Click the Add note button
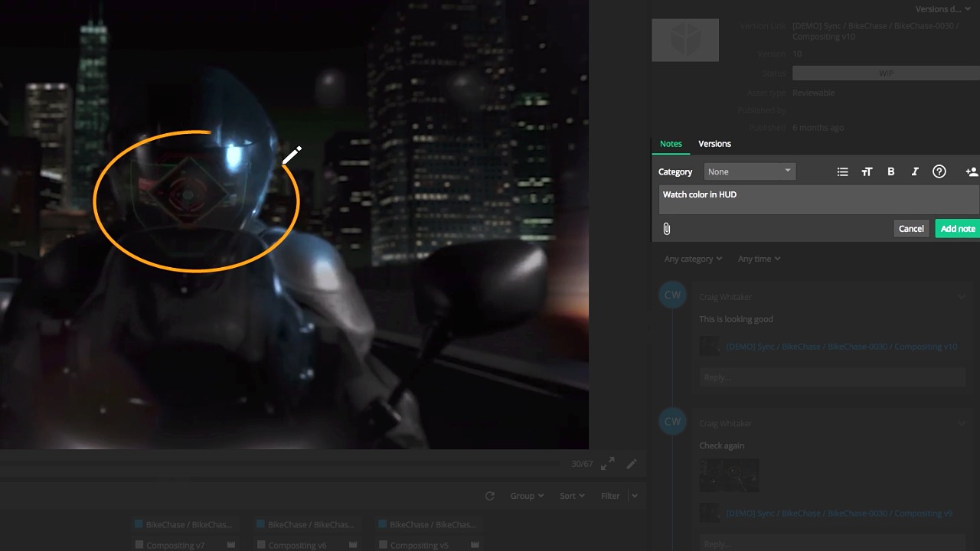Screen dimensions: 980x551 (957, 229)
